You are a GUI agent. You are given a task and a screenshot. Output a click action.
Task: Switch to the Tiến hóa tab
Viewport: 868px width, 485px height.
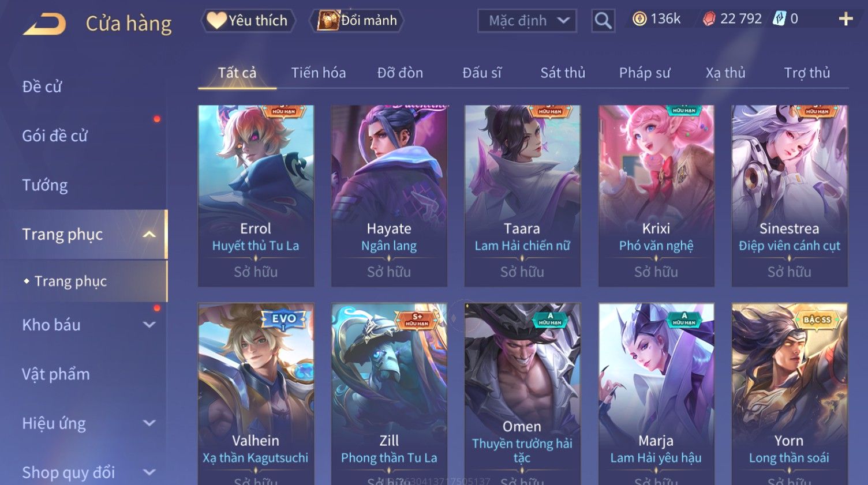(x=319, y=73)
